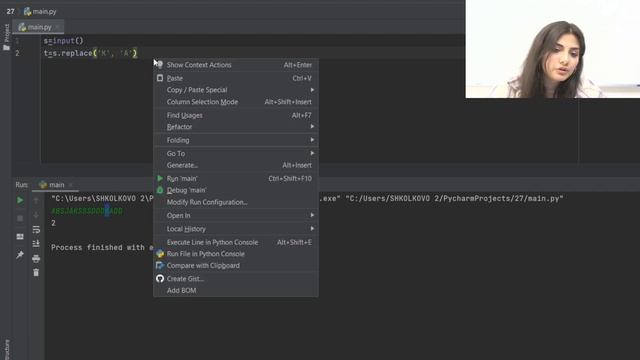Click the Restore Layout icon in Run panel
Viewport: 640px width, 360px height.
pyautogui.click(x=20, y=237)
